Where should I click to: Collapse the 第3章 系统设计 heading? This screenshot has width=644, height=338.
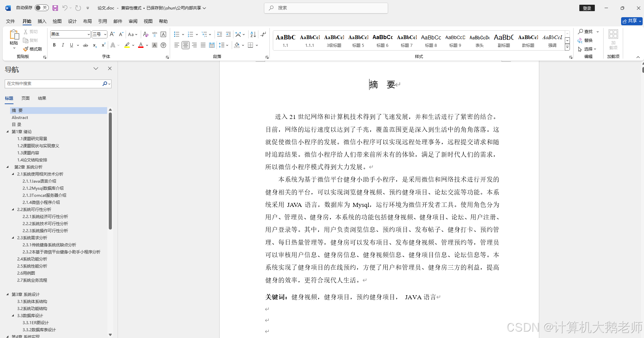[7, 295]
